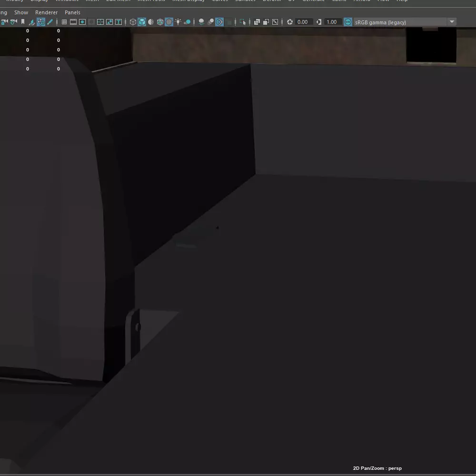Open the Camera Attributes icon

pos(14,22)
